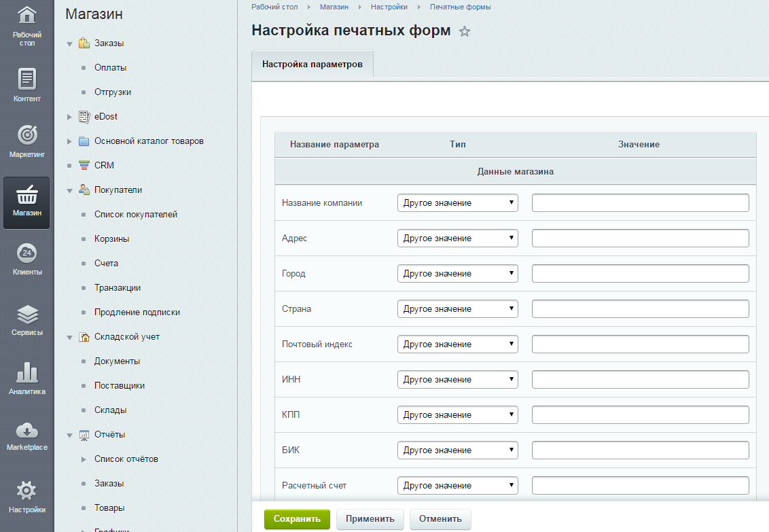This screenshot has width=769, height=532.
Task: Click the Адрес value input field
Action: [x=640, y=238]
